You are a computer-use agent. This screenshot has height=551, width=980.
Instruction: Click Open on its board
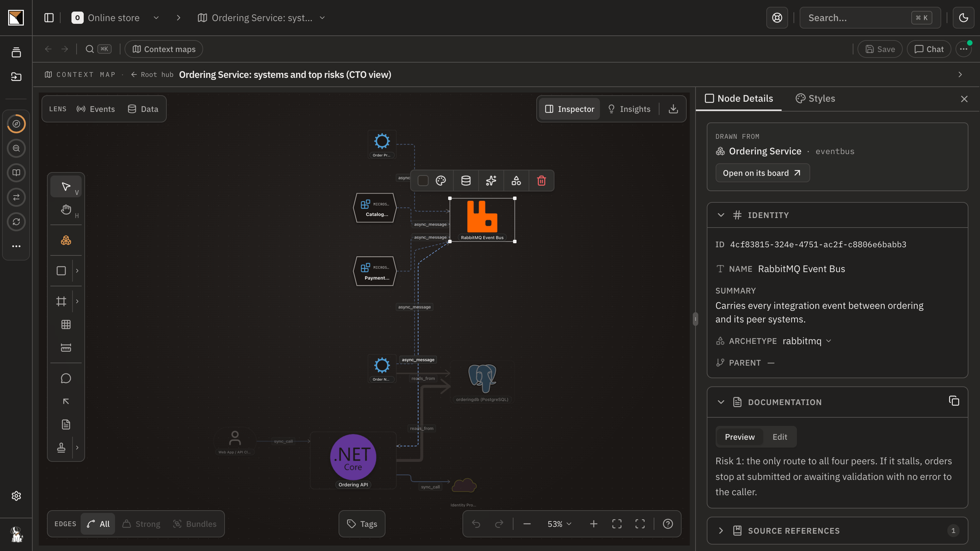[762, 173]
